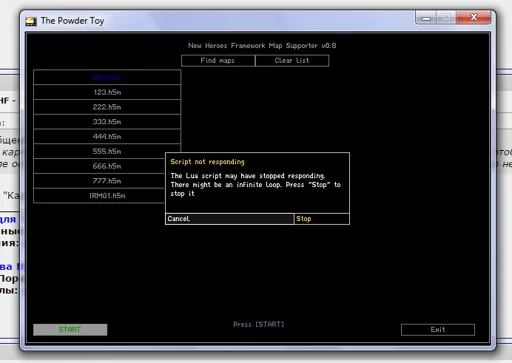Select IRM61.h5m in the map list
Image resolution: width=512 pixels, height=363 pixels.
[99, 196]
